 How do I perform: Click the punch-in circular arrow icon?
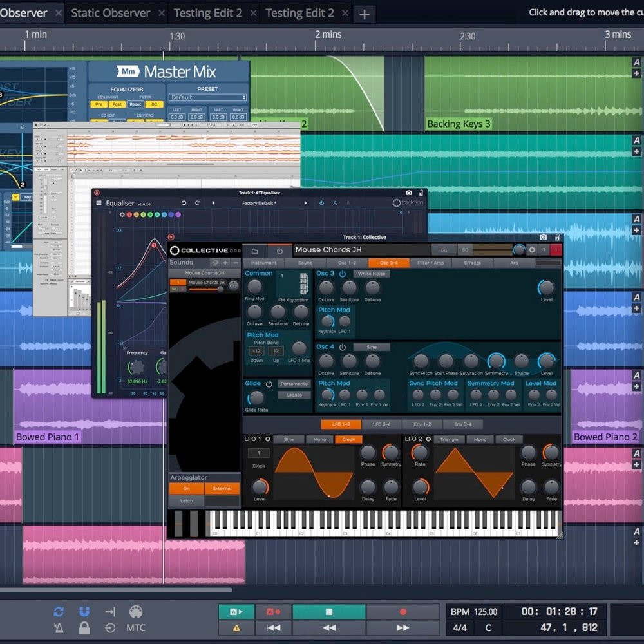(110, 627)
